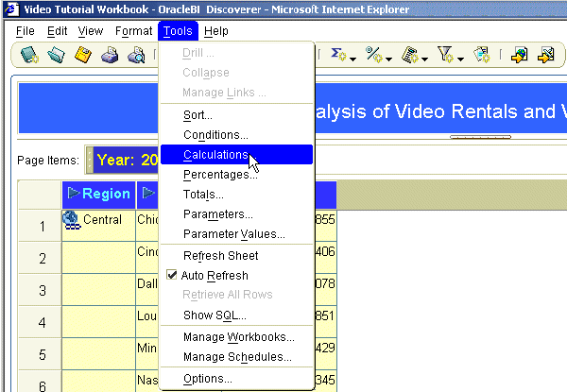This screenshot has width=567, height=392.
Task: Select Percentages... in Tools menu
Action: pos(236,175)
